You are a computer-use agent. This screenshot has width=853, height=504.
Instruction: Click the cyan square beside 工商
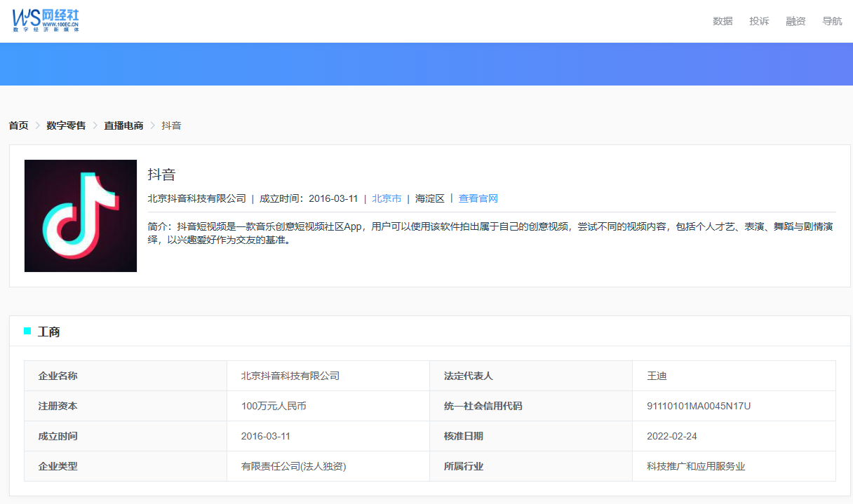(27, 331)
